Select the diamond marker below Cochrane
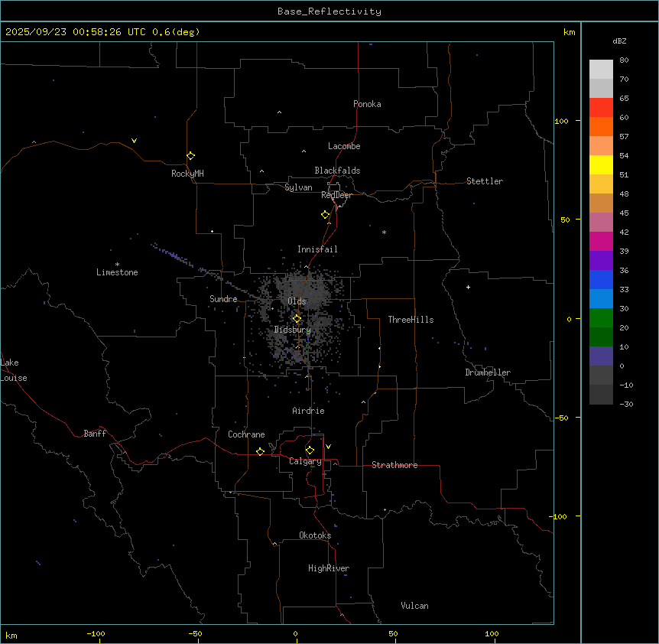This screenshot has height=644, width=659. 260,452
